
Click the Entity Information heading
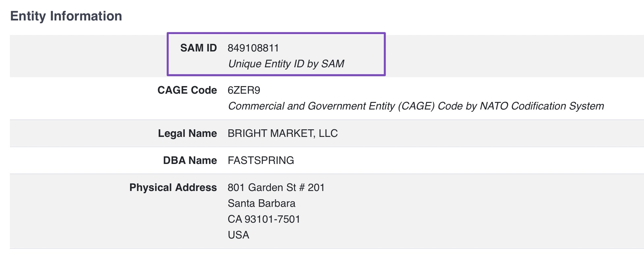pyautogui.click(x=66, y=16)
